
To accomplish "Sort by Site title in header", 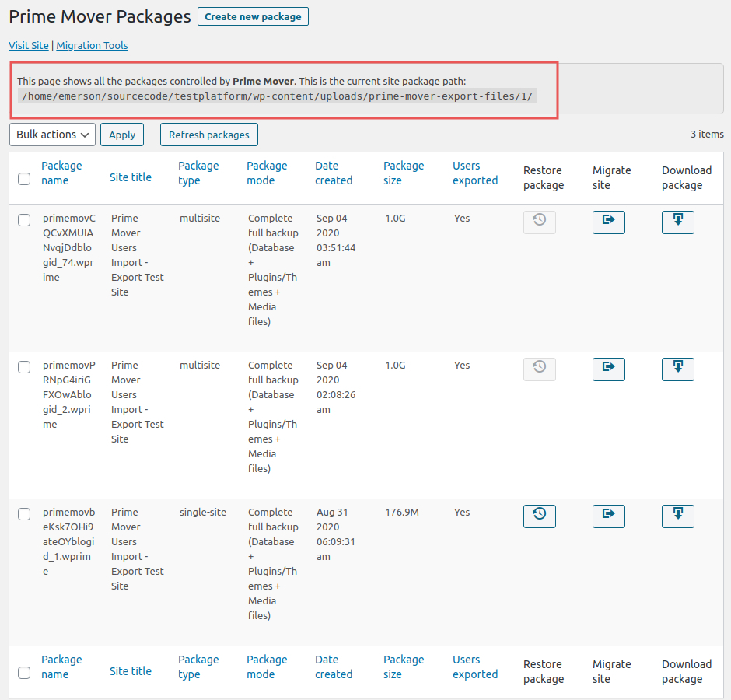I will [131, 177].
